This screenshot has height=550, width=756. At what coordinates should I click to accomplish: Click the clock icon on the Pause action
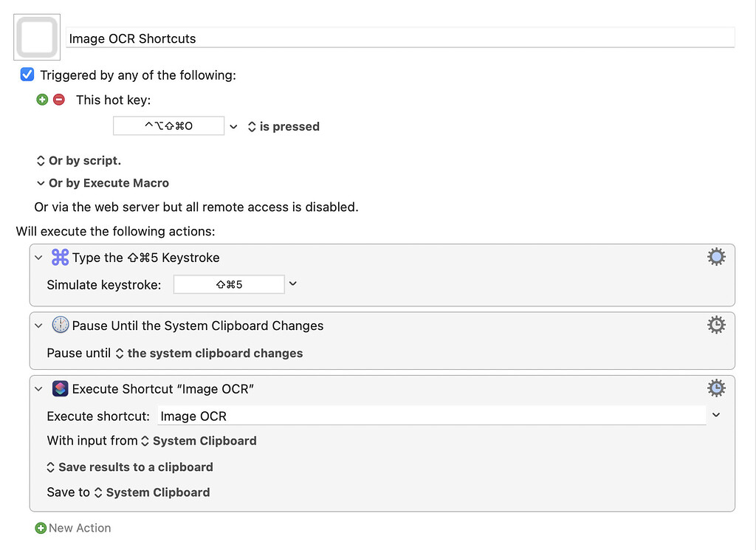click(x=60, y=325)
